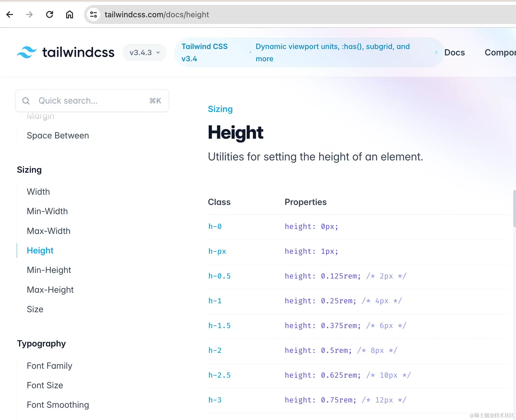This screenshot has height=420, width=516.
Task: Open Space Between in the sidebar
Action: coord(58,135)
